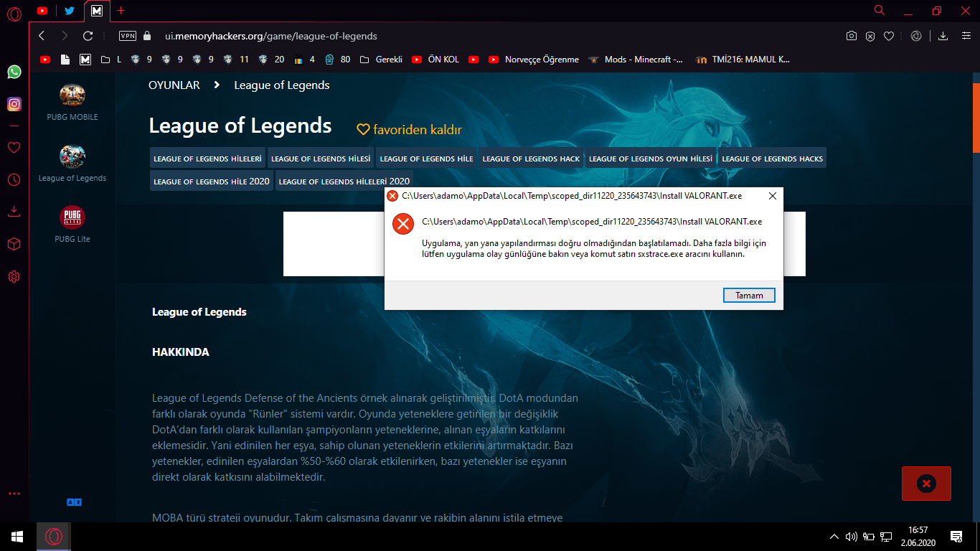Close the Install VALORANT.exe error dialog

772,196
